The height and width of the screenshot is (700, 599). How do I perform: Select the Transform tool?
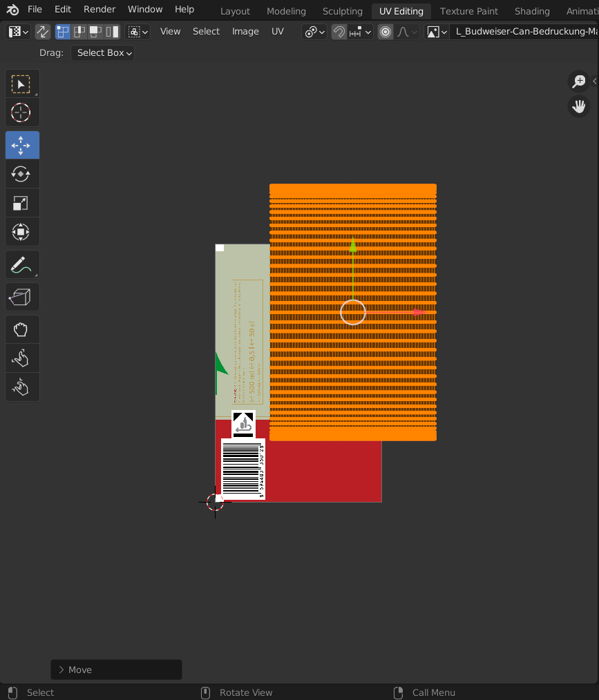pyautogui.click(x=21, y=232)
